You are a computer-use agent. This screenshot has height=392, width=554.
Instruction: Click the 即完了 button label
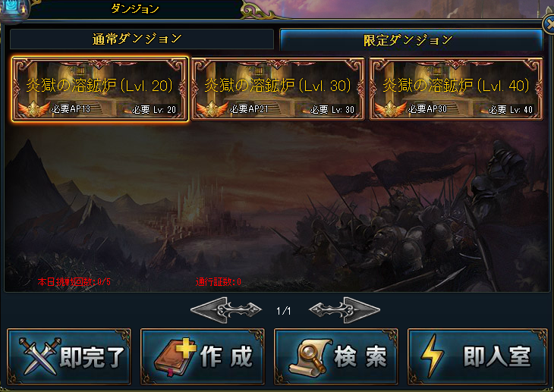tap(93, 356)
